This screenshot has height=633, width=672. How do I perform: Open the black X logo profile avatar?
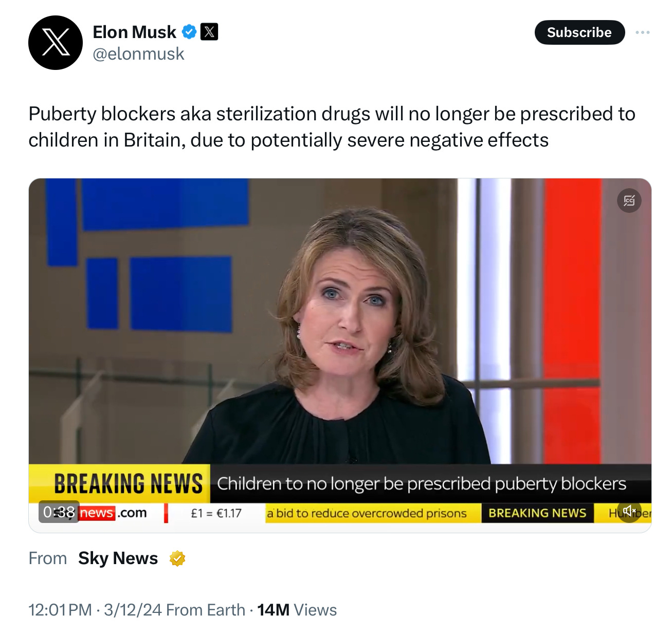56,43
